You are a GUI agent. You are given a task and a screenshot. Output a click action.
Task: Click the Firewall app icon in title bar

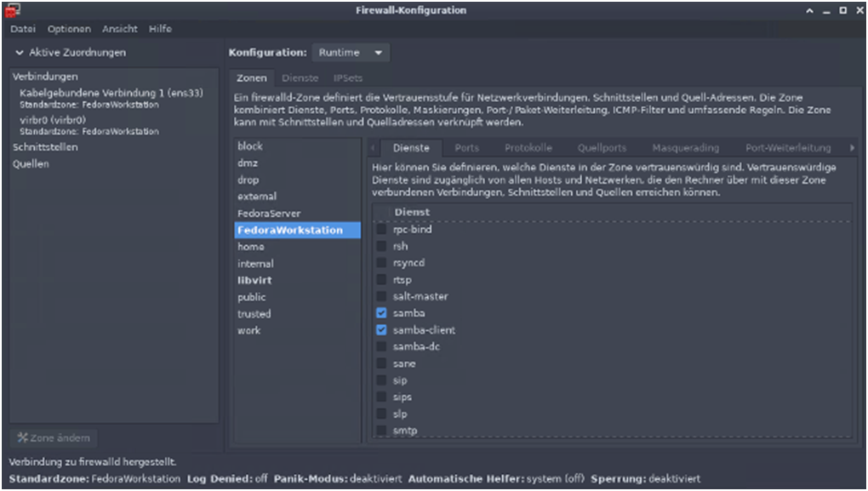[x=12, y=10]
